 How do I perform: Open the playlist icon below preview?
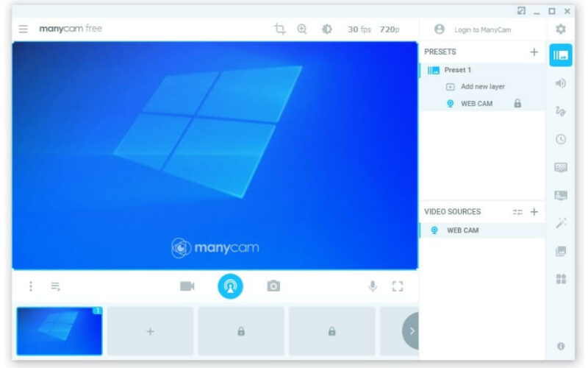coord(56,286)
